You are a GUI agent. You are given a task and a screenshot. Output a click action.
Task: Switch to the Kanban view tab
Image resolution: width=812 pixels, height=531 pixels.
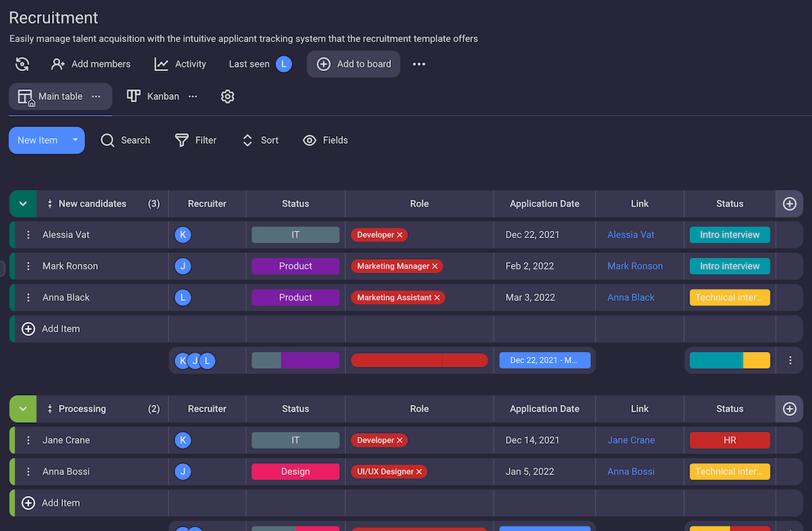point(154,97)
